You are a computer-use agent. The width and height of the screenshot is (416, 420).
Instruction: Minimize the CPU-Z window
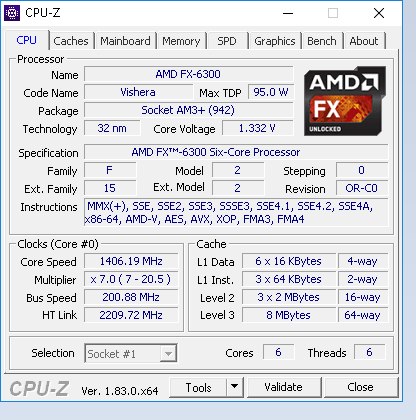[288, 13]
